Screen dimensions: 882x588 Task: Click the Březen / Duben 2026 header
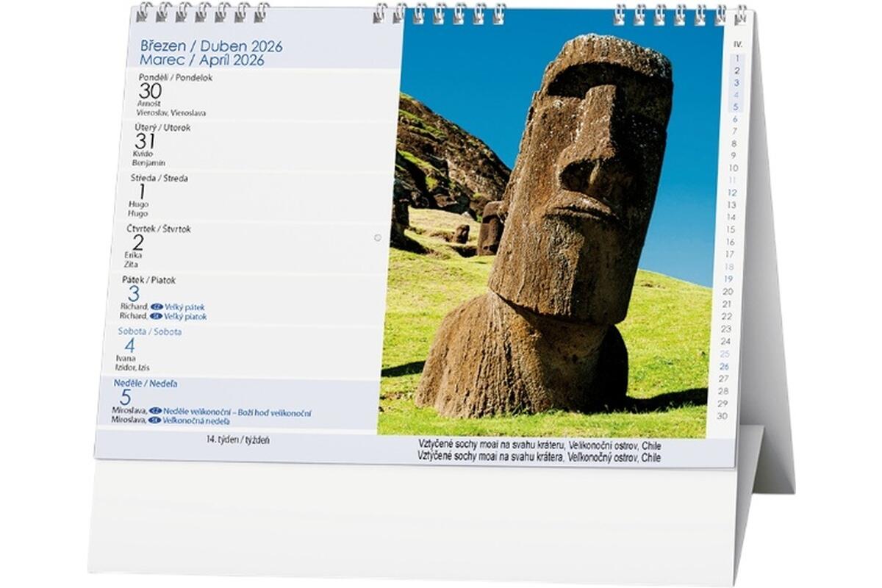coord(211,46)
